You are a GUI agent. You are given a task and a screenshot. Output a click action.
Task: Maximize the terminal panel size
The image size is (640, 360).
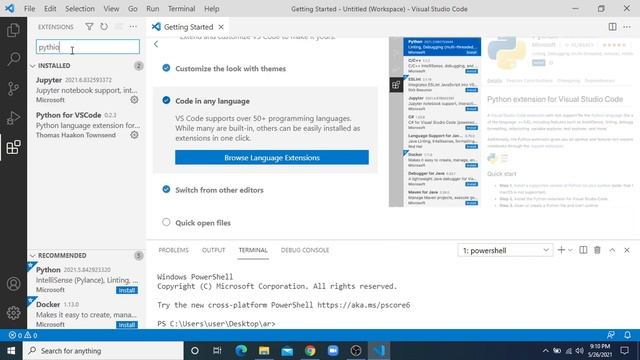click(x=612, y=250)
